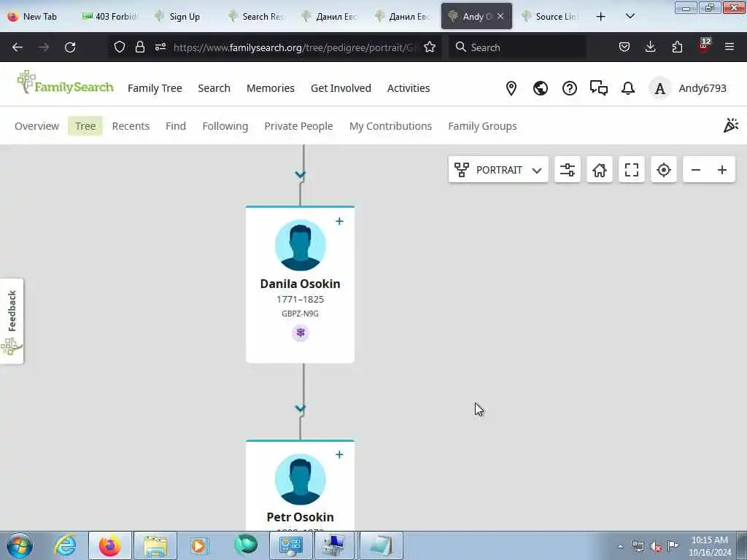Click the Firefox search box
The height and width of the screenshot is (560, 747).
point(517,47)
